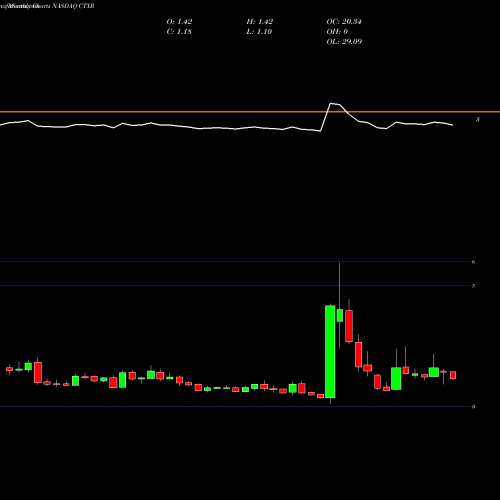Viewport: 500px width, 500px height.
Task: Select the high value H: 1.42
Action: point(260,22)
